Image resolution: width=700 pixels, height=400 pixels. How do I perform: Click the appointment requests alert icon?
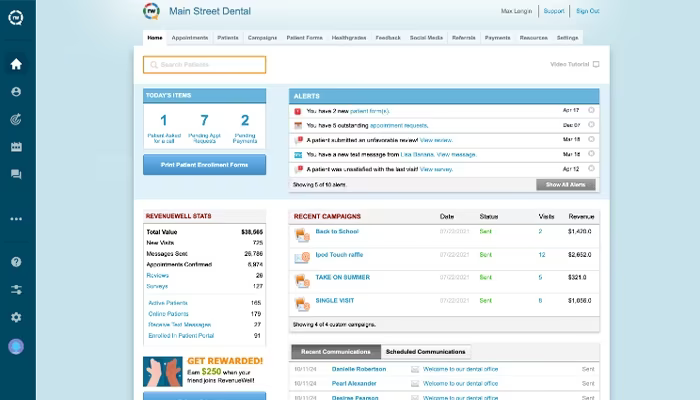click(298, 125)
